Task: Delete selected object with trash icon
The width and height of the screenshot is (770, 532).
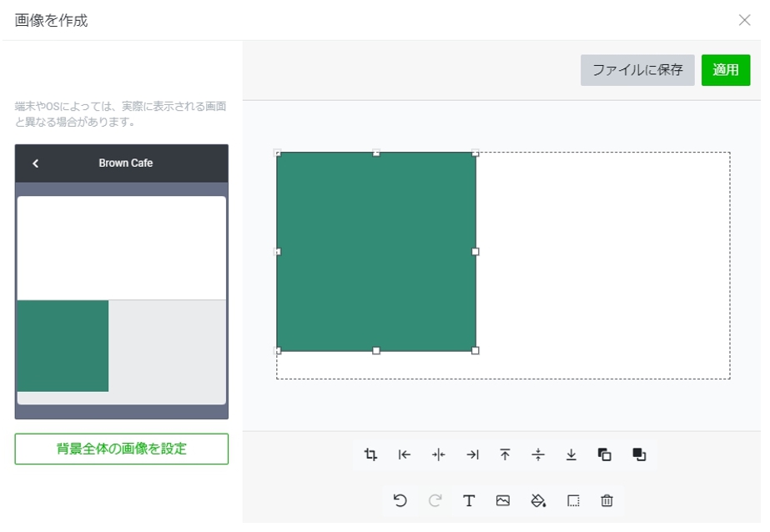Action: 607,500
